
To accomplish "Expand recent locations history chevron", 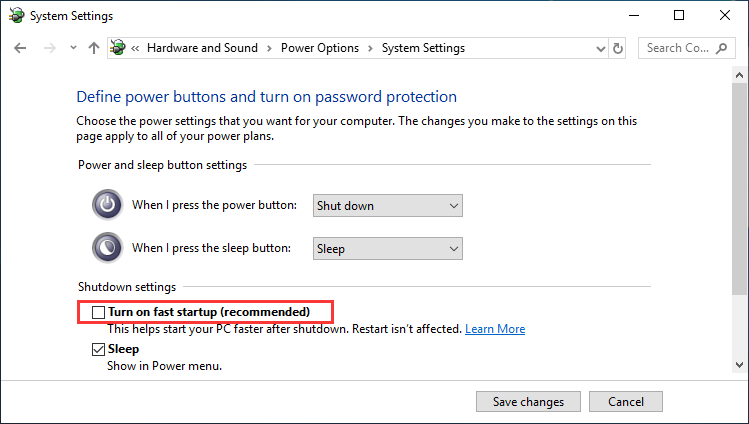I will [x=73, y=48].
